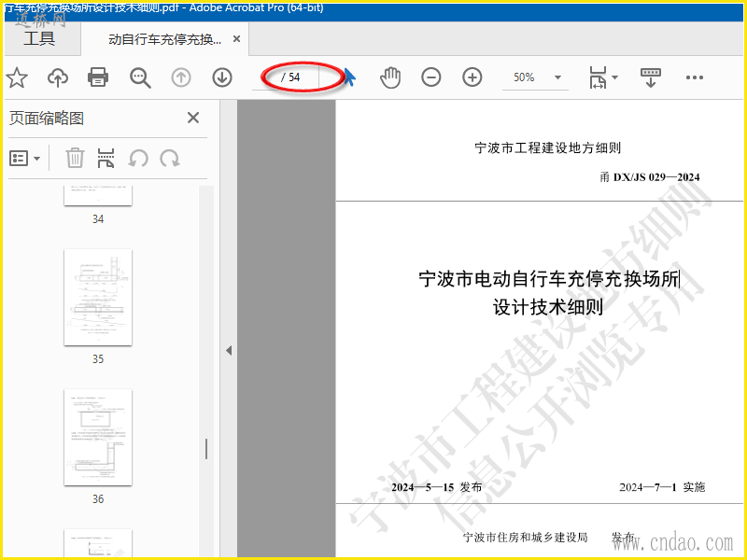This screenshot has height=560, width=747.
Task: Select page 36 thumbnail
Action: click(98, 438)
